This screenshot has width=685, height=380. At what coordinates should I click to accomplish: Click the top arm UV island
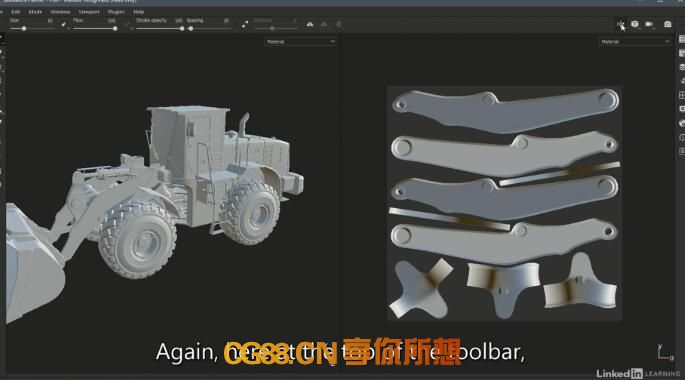(x=505, y=111)
